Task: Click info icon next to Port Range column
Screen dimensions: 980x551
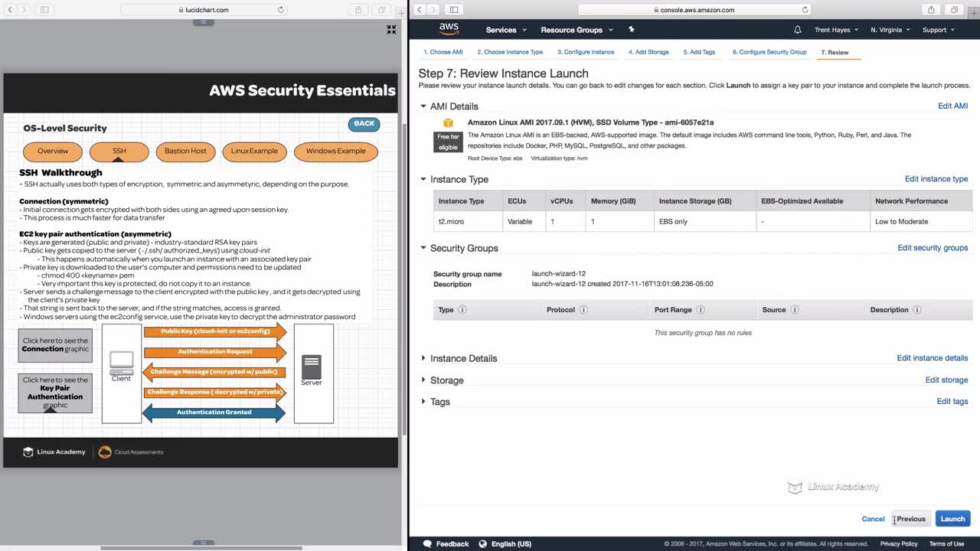Action: [x=701, y=310]
